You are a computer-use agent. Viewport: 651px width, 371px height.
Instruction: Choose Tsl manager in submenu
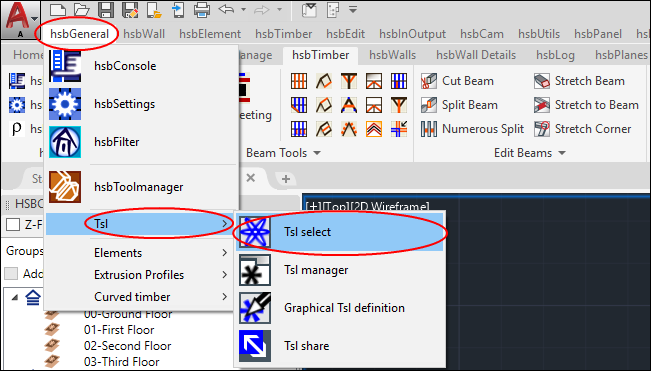click(340, 270)
